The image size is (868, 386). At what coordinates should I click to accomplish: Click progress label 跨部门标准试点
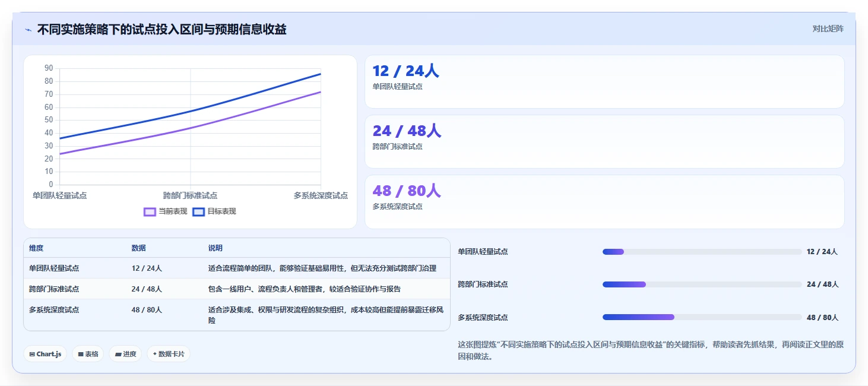point(483,284)
